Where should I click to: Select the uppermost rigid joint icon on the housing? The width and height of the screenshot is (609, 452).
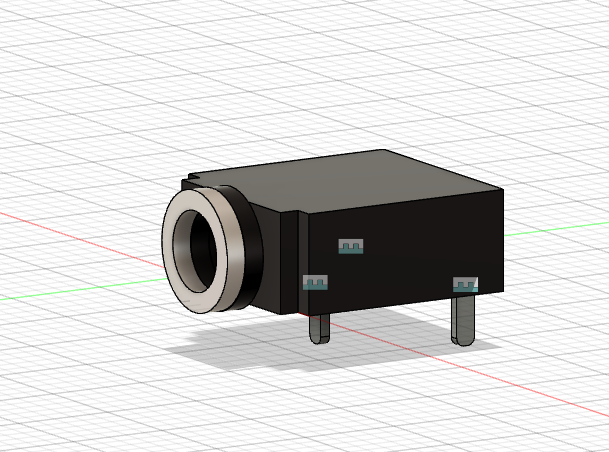351,246
